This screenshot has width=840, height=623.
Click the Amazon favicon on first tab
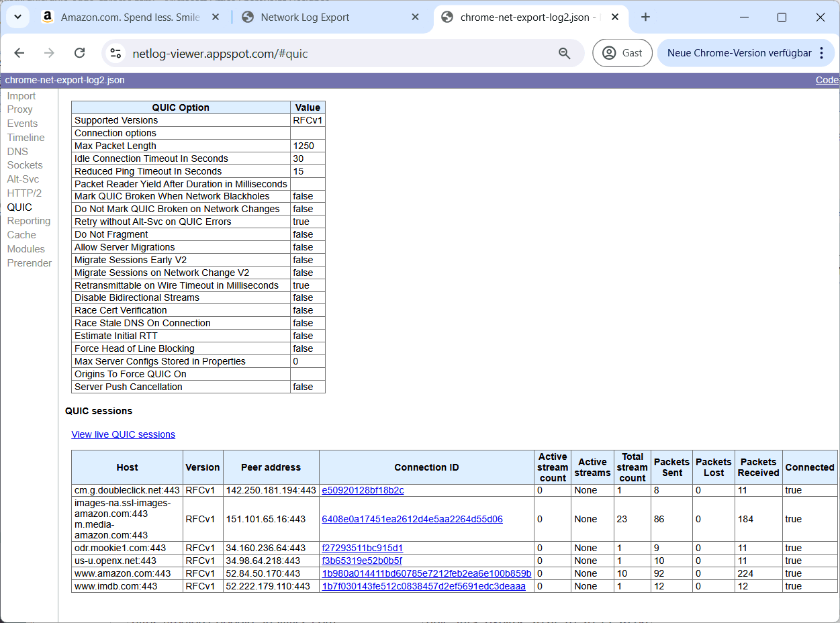tap(47, 17)
